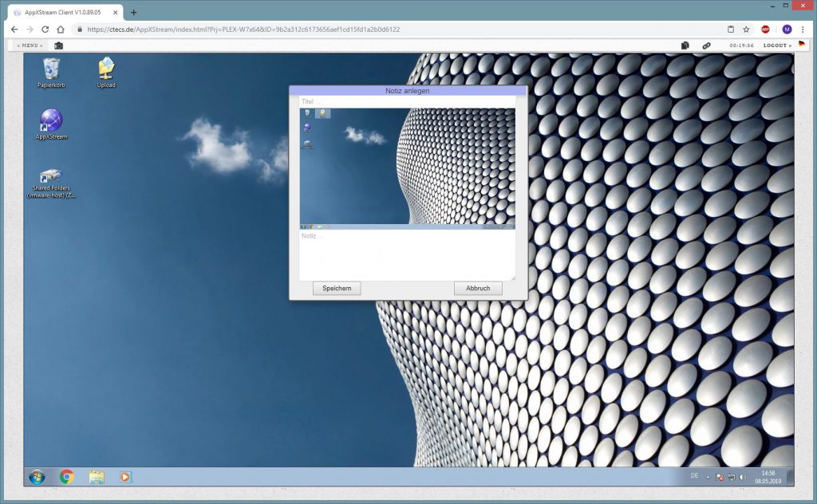The width and height of the screenshot is (817, 504).
Task: Switch language via the German flag icon
Action: [801, 45]
